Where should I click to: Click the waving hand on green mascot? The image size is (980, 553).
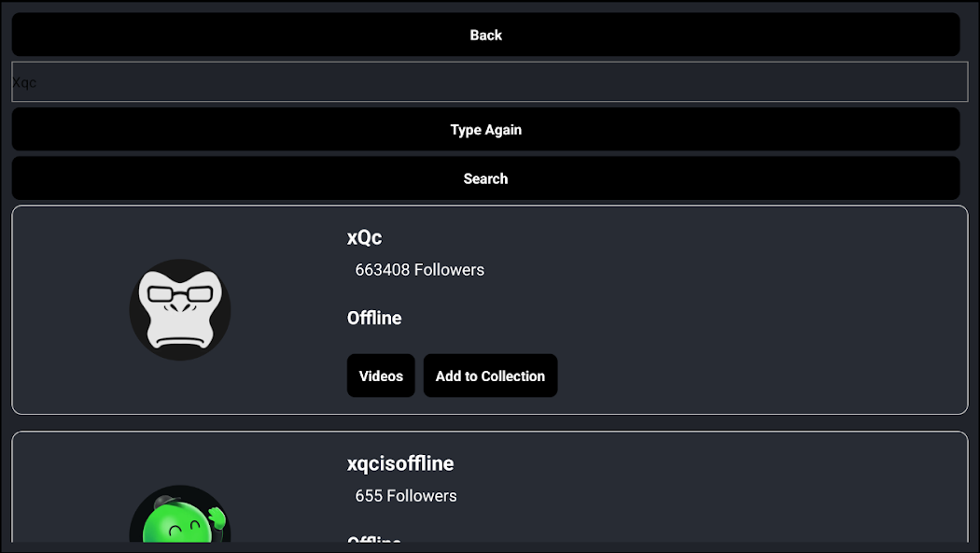[217, 519]
